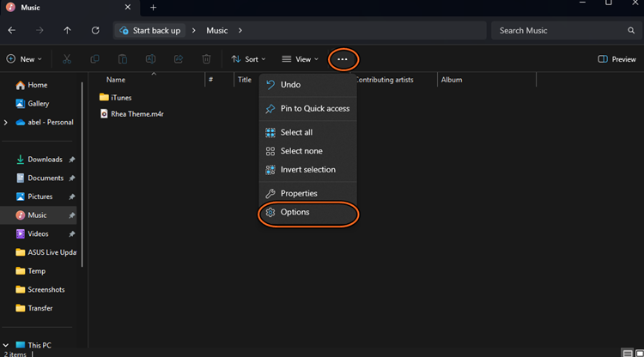644x357 pixels.
Task: Close the Music tab
Action: tap(128, 8)
